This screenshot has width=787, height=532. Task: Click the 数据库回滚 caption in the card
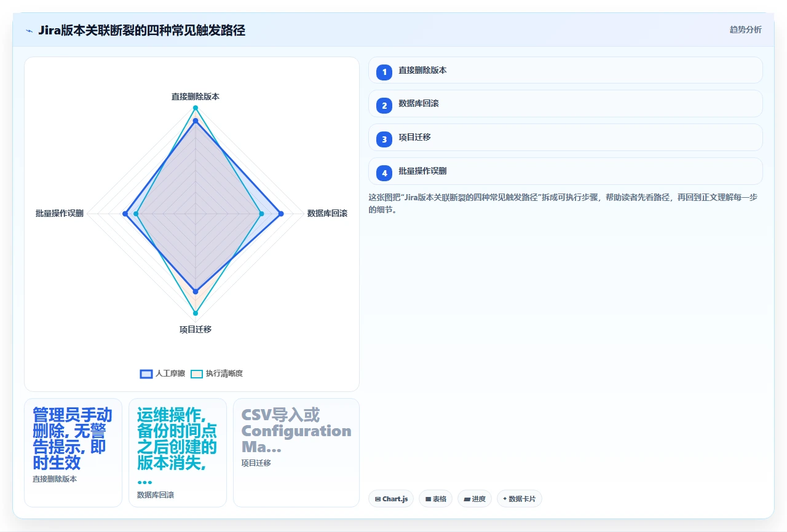pos(156,495)
